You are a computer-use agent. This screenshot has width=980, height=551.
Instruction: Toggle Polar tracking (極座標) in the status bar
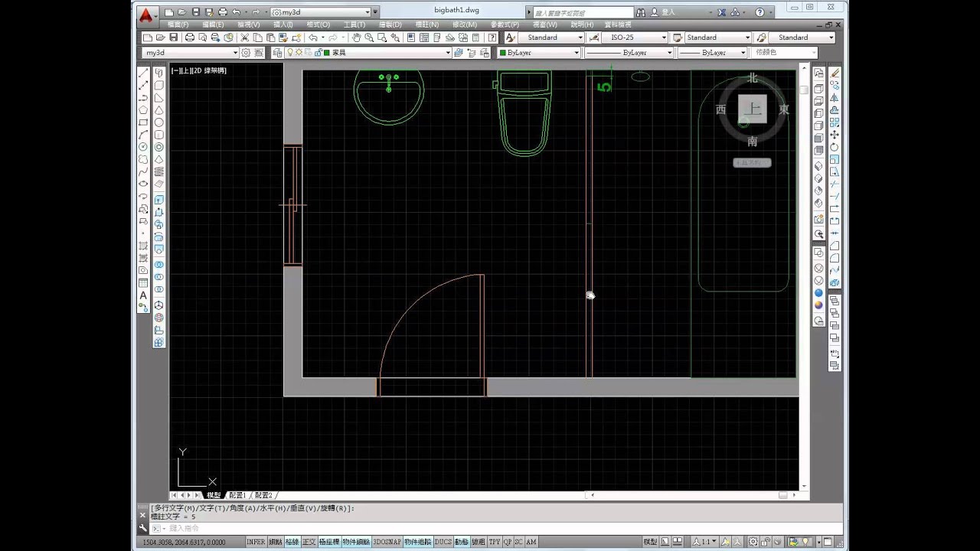(x=329, y=542)
